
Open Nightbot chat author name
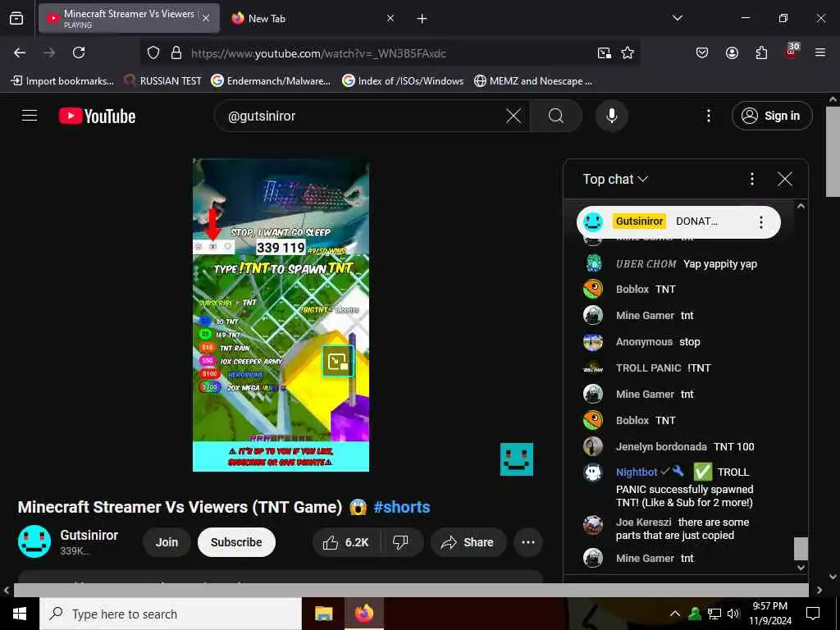pyautogui.click(x=637, y=472)
